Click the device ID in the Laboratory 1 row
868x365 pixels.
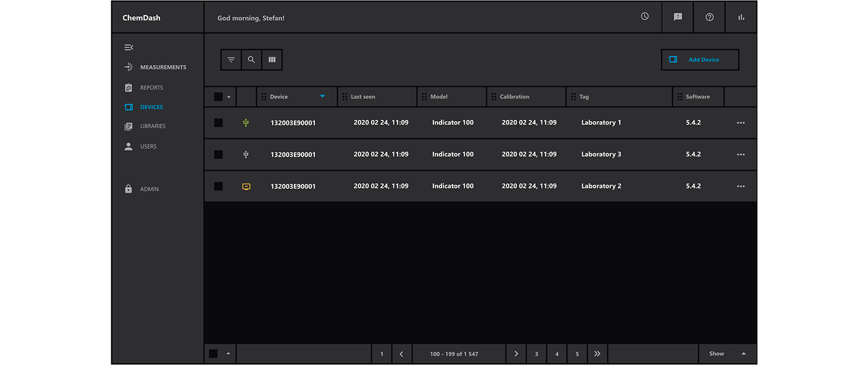pyautogui.click(x=293, y=123)
